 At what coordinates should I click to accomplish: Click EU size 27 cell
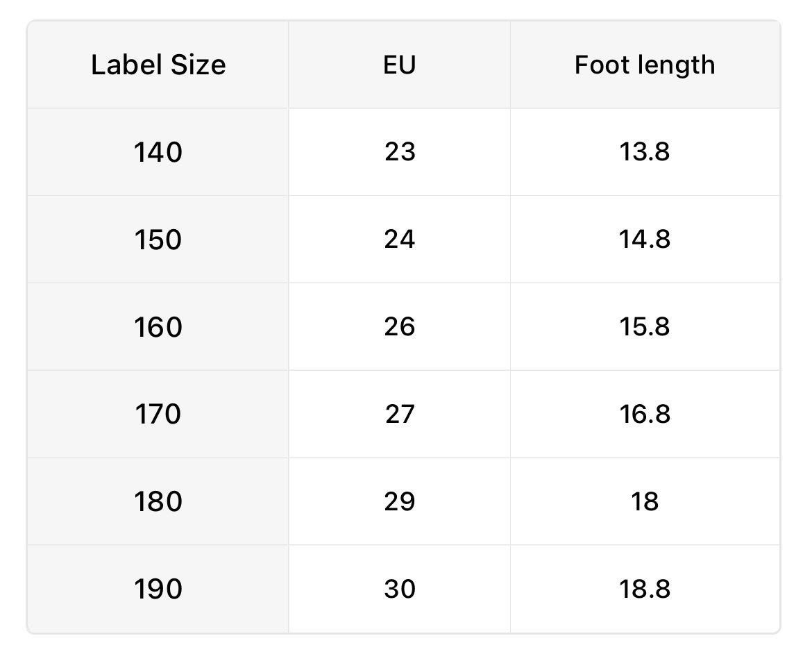400,414
